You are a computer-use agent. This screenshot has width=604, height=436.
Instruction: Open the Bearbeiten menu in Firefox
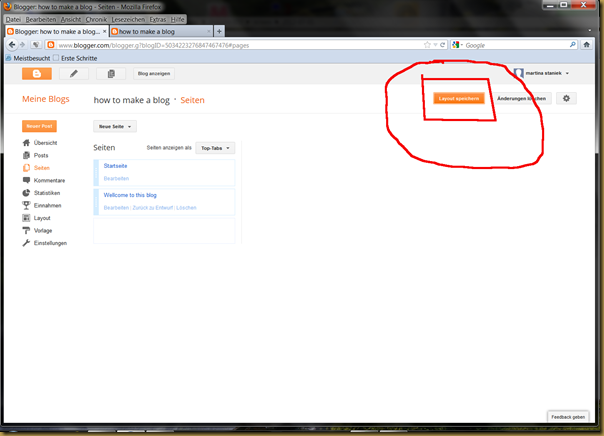[x=41, y=19]
